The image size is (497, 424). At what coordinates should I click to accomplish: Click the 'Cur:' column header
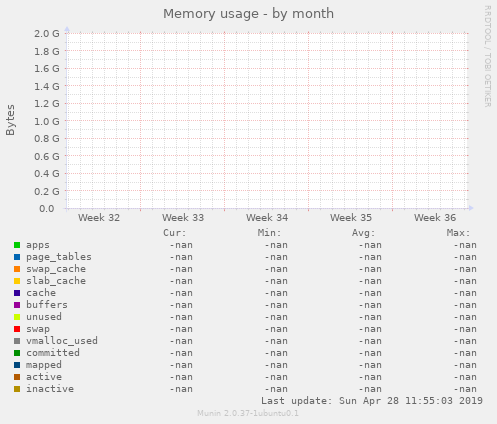(x=175, y=233)
